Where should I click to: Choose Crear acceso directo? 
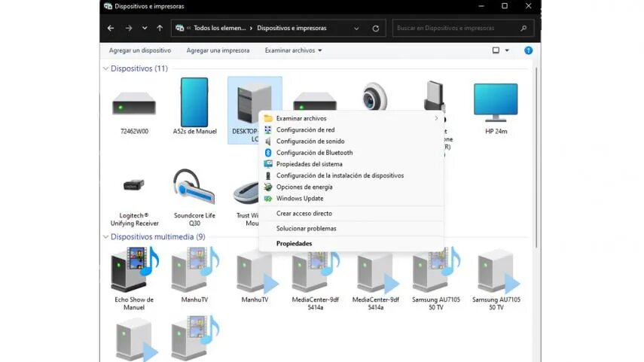tap(351, 214)
